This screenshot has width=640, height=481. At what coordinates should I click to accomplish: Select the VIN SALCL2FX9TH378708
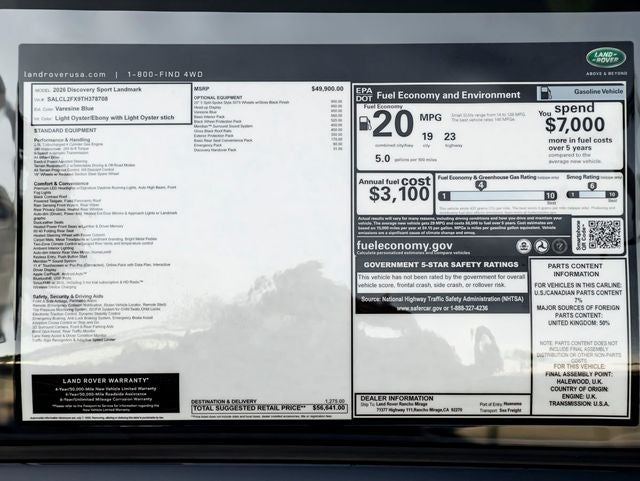coord(77,99)
